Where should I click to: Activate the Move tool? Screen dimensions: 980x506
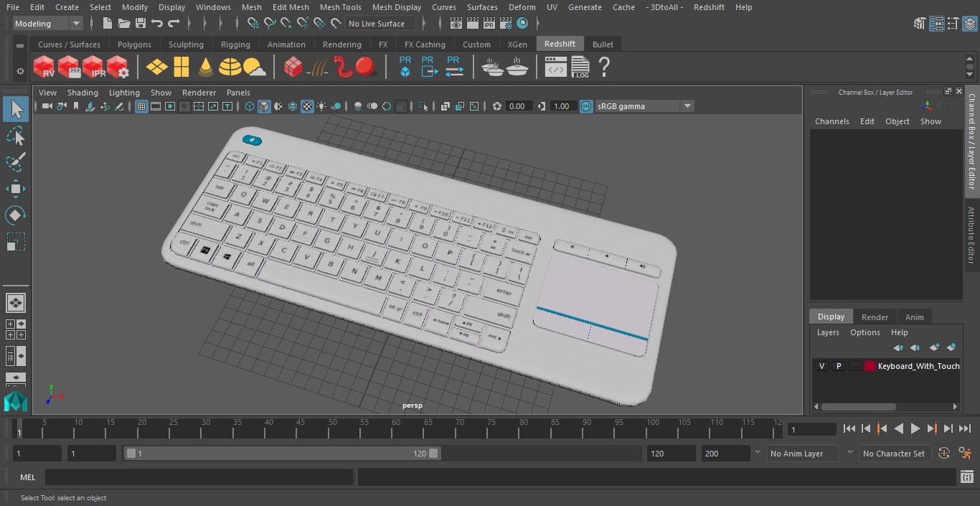(16, 189)
